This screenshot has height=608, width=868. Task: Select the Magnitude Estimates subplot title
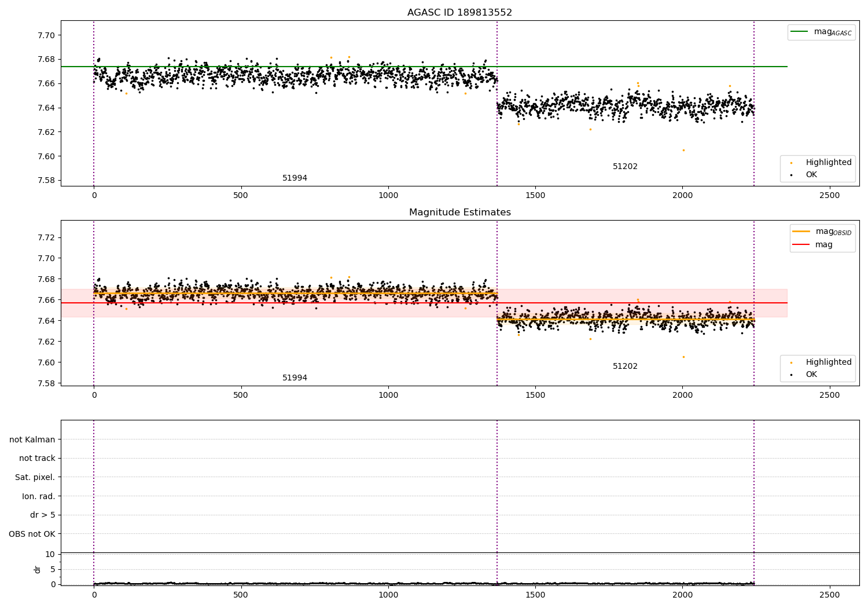pos(459,213)
